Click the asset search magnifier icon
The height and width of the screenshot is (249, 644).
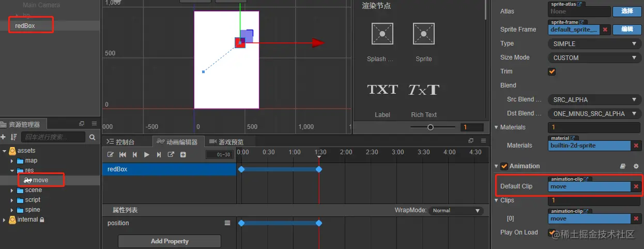pos(93,137)
